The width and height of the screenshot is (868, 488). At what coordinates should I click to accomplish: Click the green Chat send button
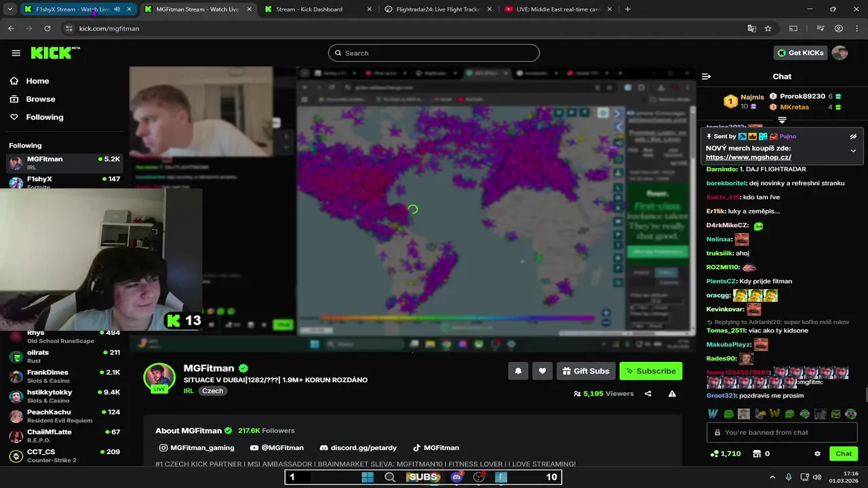844,453
